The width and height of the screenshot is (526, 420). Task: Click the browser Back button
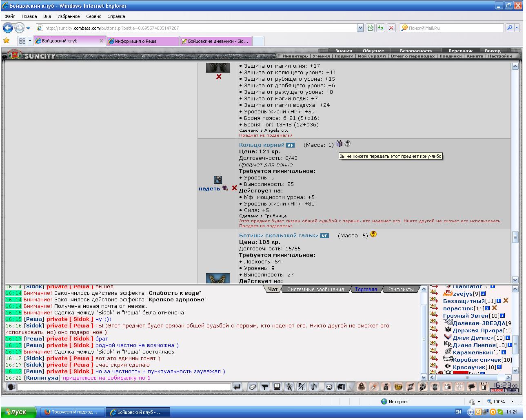pos(8,28)
